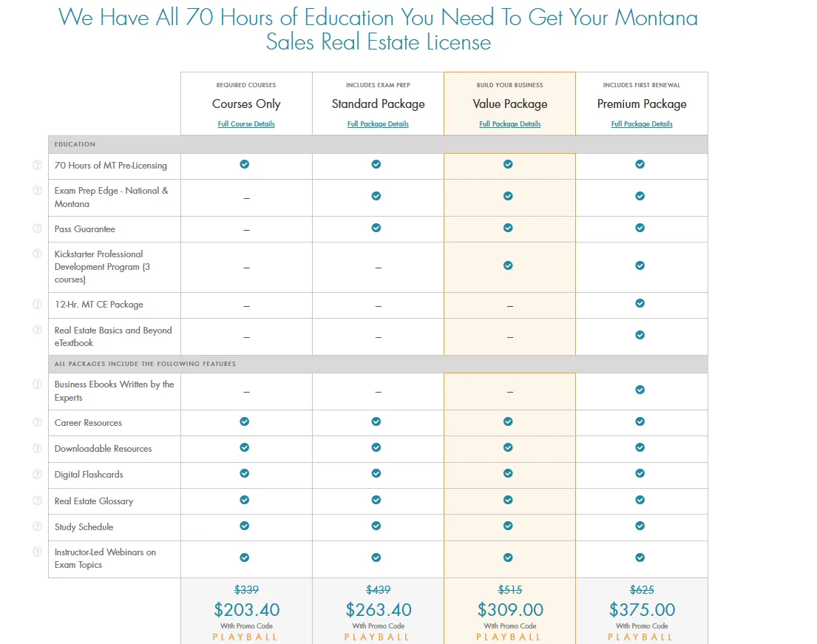The image size is (817, 644).
Task: Click help icon beside 70 Hours of MT Pre-Licensing
Action: (x=37, y=165)
